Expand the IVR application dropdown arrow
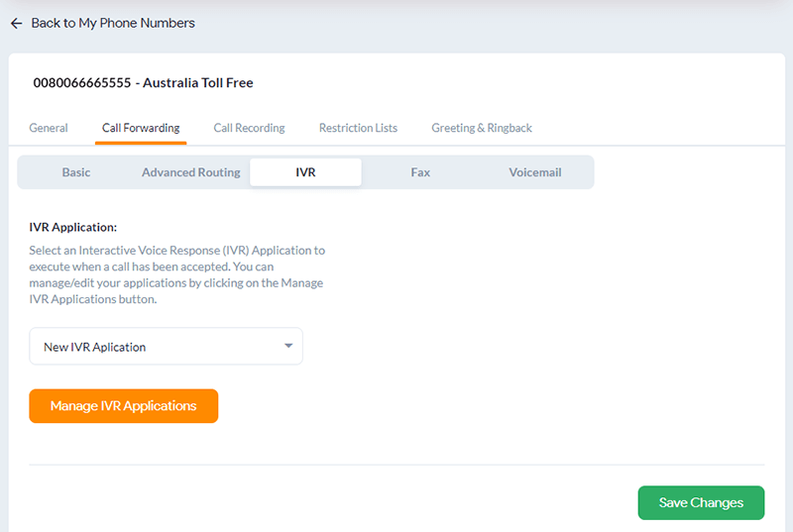Screen dimensions: 793x532 tap(288, 346)
